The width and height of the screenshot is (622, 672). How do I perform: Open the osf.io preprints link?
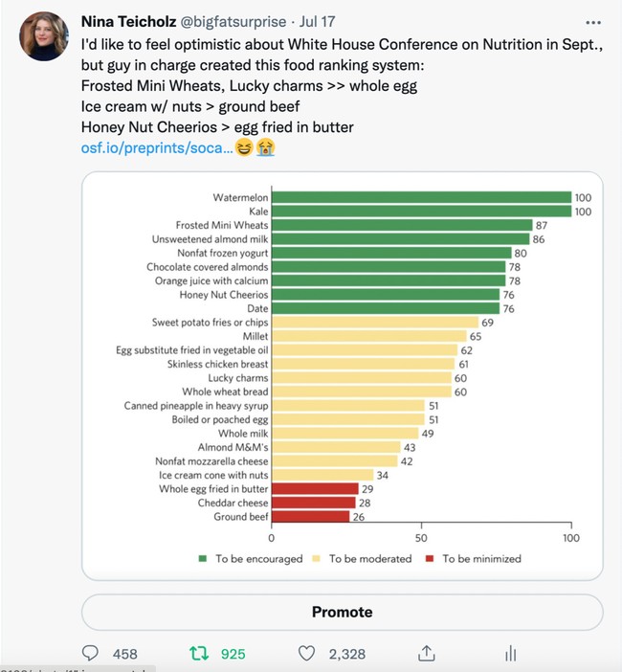coord(157,148)
